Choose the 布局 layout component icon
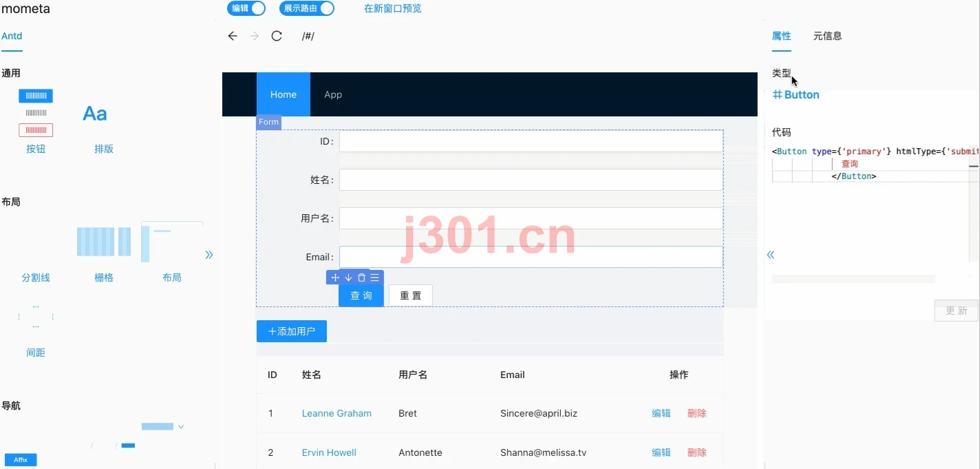The image size is (980, 469). click(172, 242)
